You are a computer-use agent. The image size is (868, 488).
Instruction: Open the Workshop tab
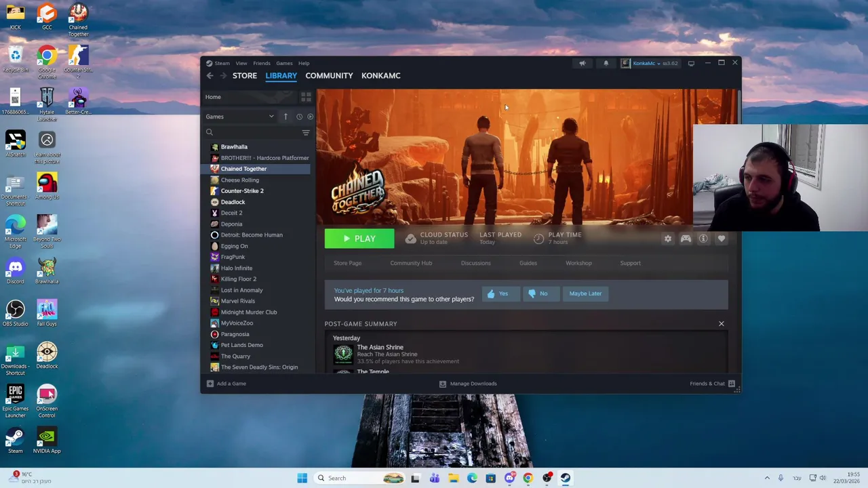click(x=578, y=263)
